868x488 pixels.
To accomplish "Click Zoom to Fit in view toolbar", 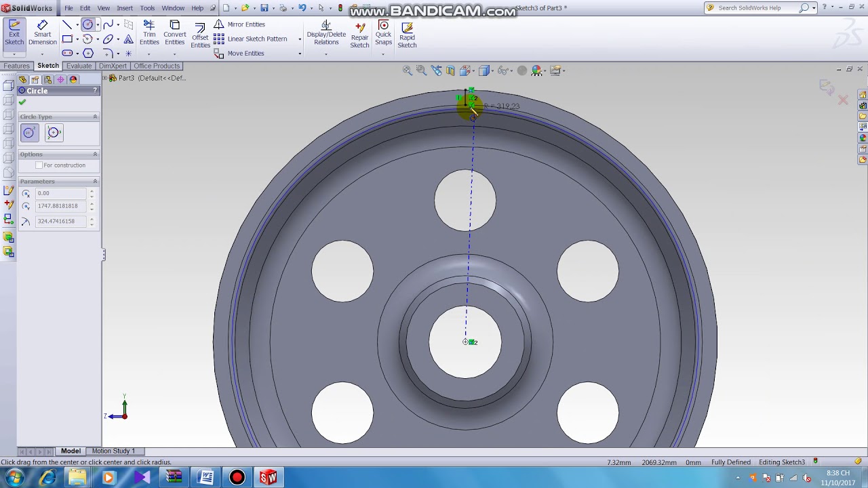I will [x=407, y=70].
